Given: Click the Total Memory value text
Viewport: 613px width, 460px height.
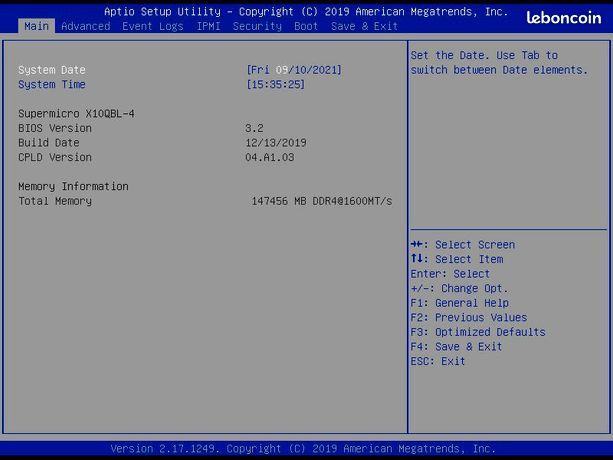Looking at the screenshot, I should 322,201.
